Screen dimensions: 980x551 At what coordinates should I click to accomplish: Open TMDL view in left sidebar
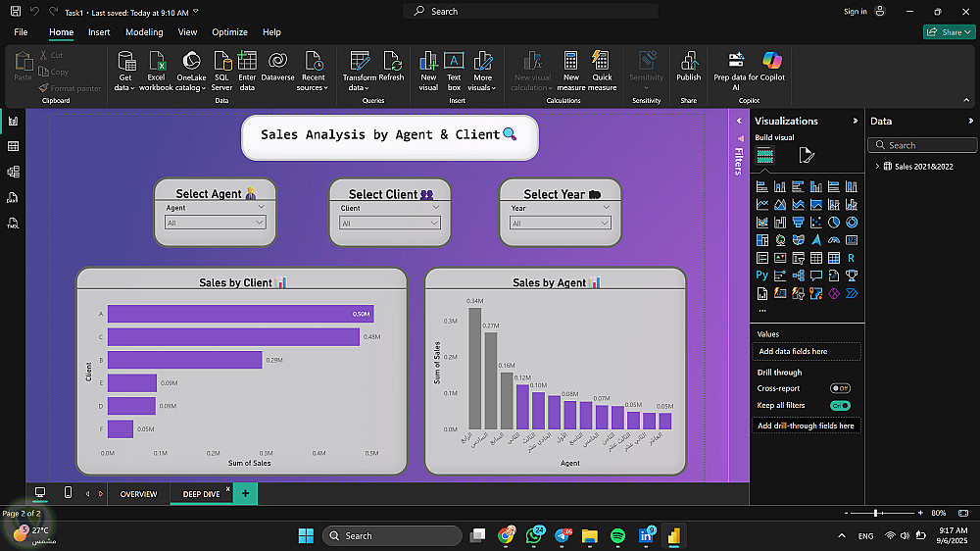coord(13,224)
